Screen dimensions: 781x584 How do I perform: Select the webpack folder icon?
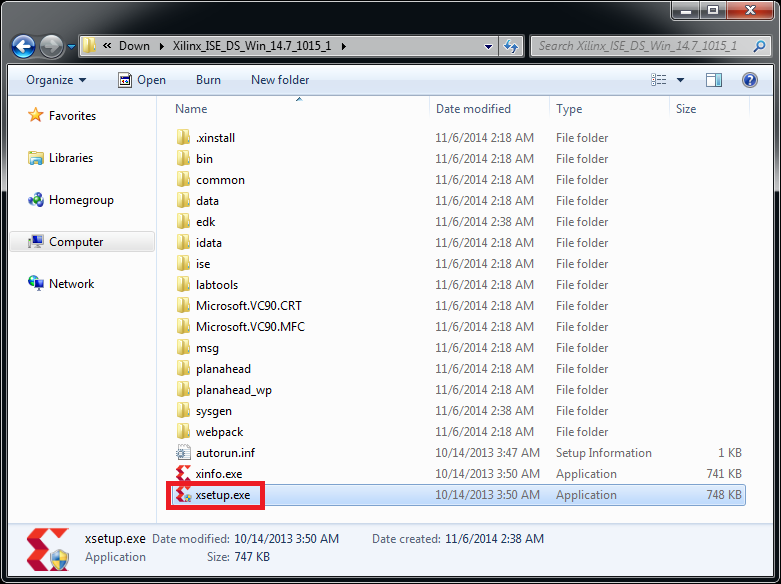pyautogui.click(x=183, y=432)
